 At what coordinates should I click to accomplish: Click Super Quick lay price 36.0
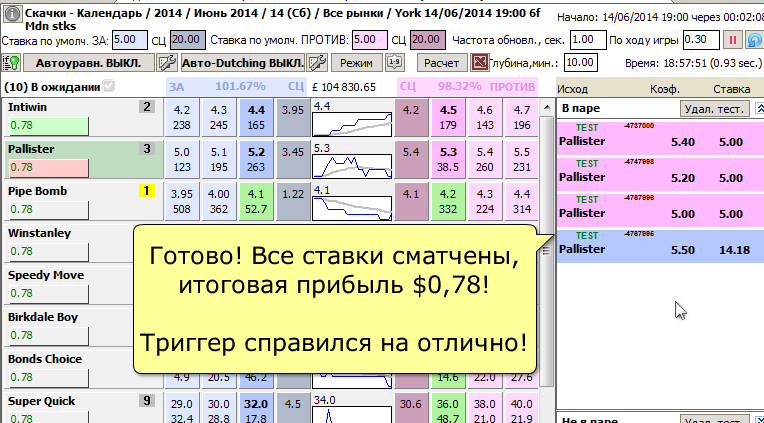[x=448, y=409]
